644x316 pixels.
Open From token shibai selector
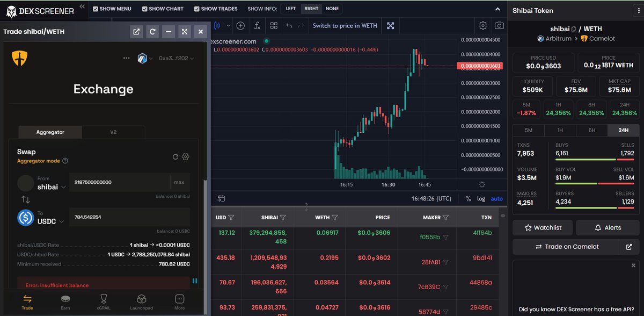pyautogui.click(x=52, y=186)
